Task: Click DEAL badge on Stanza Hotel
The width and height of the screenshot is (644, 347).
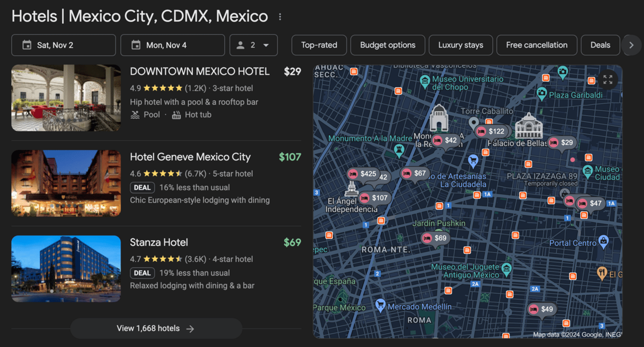Action: pos(142,273)
